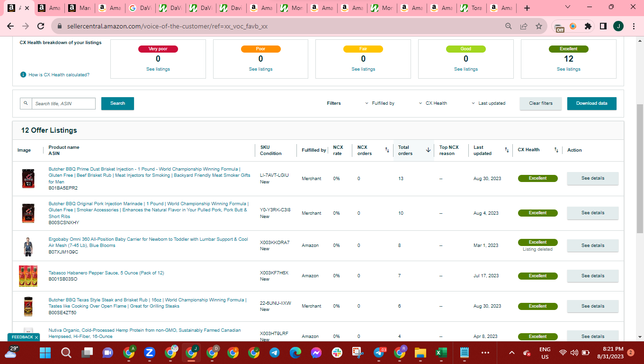Sort the table by Last updated arrows

507,150
